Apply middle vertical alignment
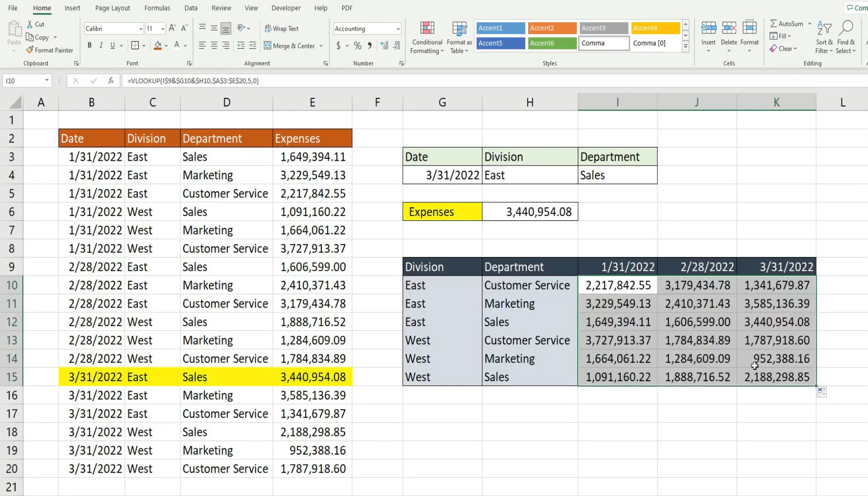 (214, 28)
